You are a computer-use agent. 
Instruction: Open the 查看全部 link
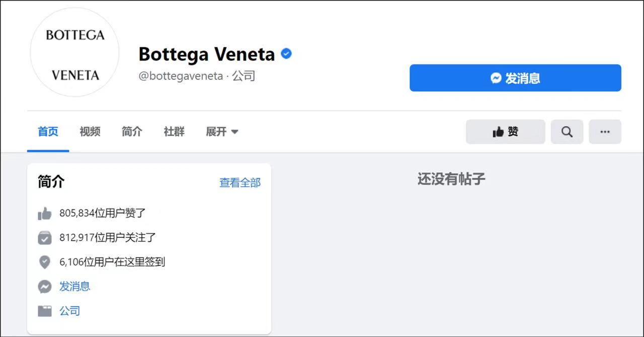(240, 183)
